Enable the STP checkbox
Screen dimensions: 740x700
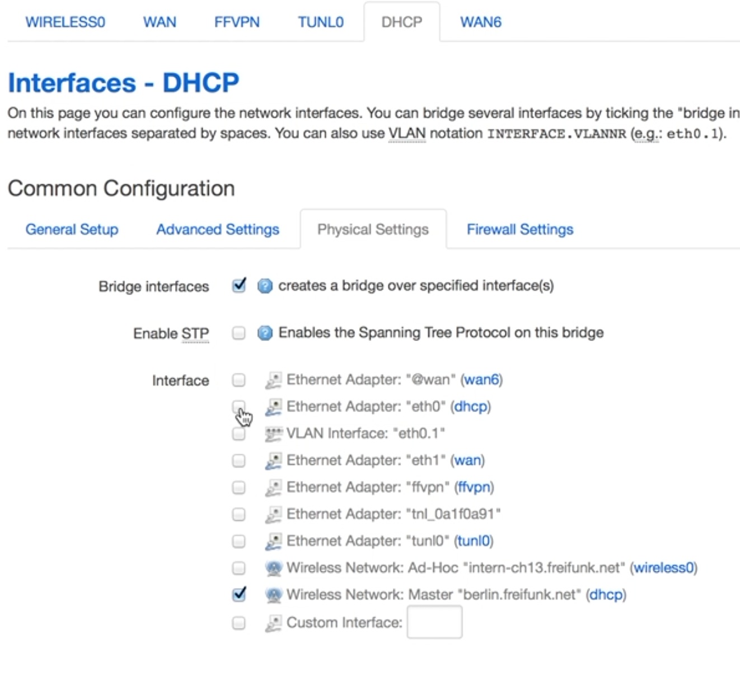point(239,333)
